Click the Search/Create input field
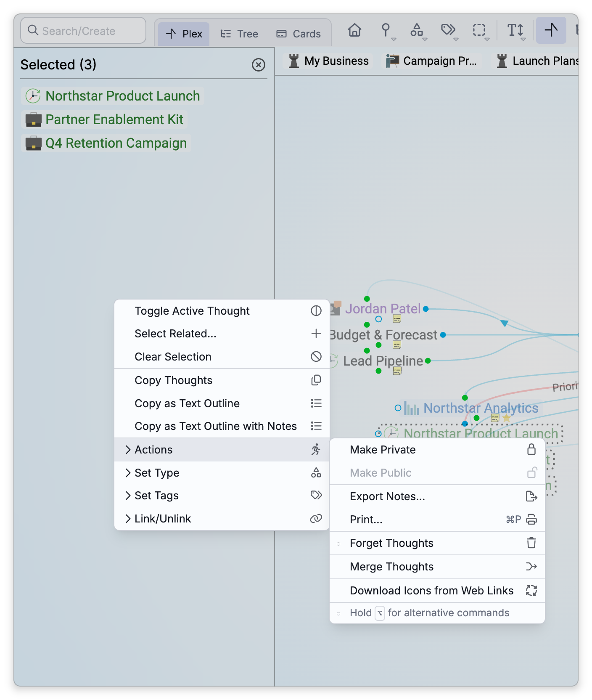Viewport: 592px width, 700px height. point(83,30)
